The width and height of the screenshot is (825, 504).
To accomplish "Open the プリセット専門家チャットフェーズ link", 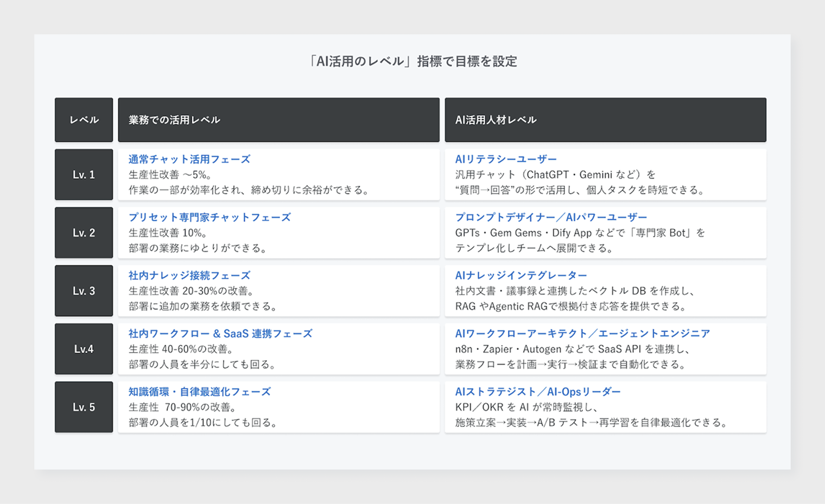I will 209,218.
